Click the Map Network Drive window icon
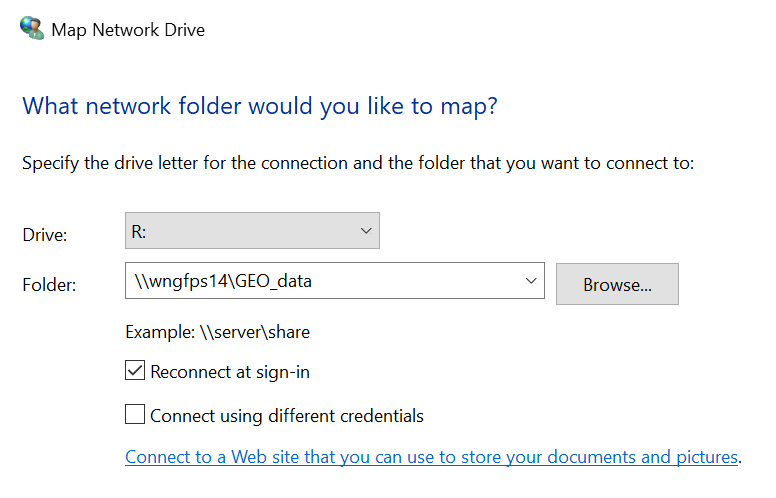The image size is (776, 498). (x=32, y=28)
